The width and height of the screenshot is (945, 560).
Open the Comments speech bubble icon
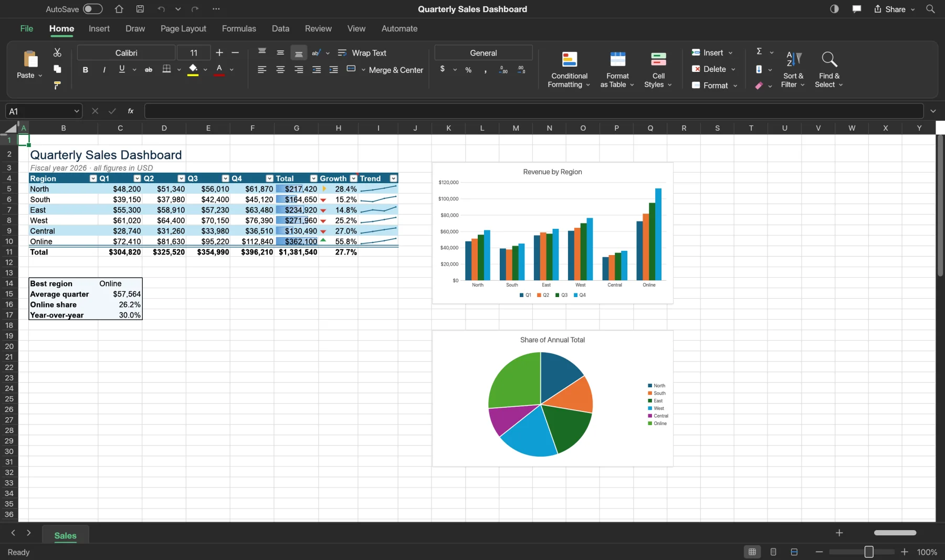[x=857, y=9]
